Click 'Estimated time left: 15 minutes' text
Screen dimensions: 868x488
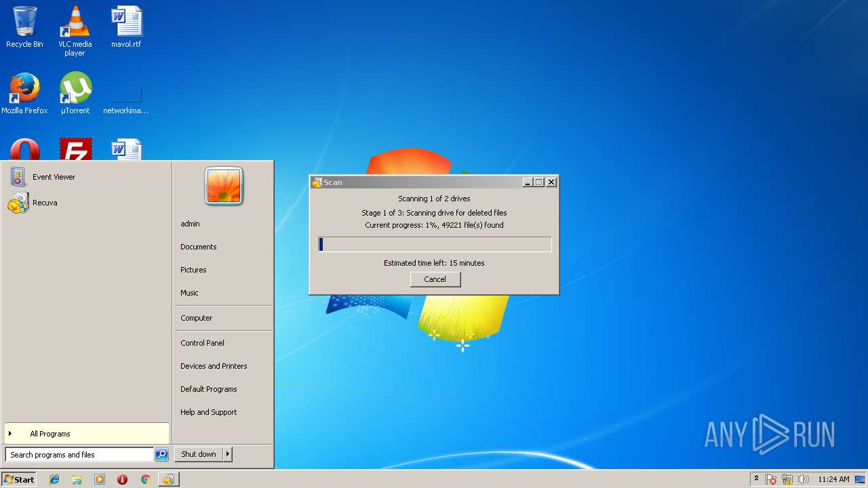[434, 263]
